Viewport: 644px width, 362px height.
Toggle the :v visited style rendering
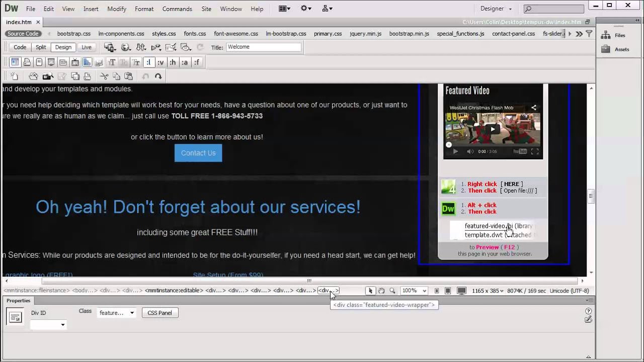(x=160, y=62)
